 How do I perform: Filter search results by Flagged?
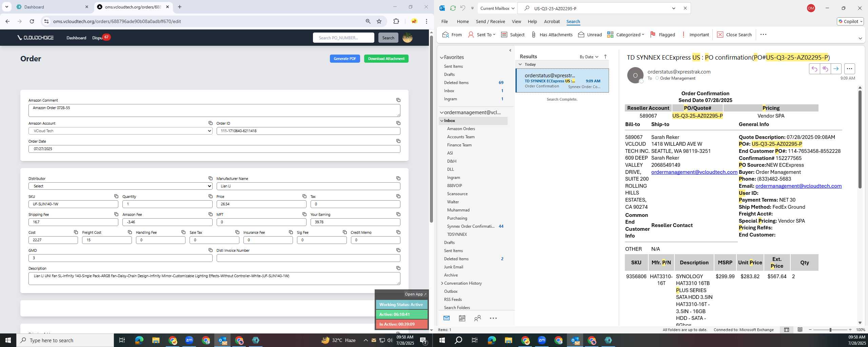click(x=663, y=35)
